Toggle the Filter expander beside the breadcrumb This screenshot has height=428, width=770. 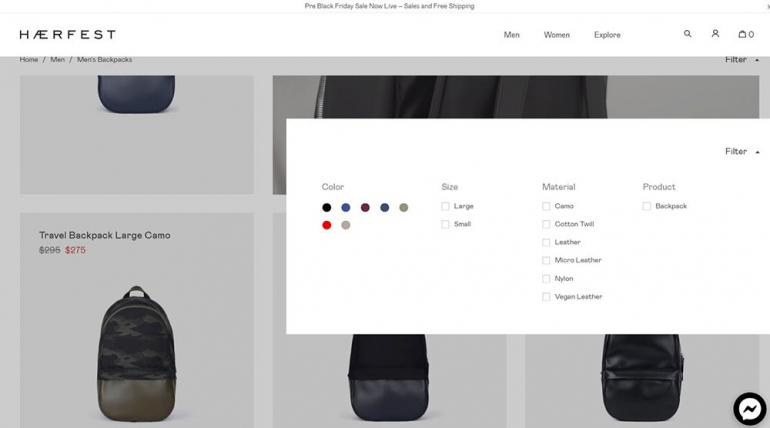[742, 60]
